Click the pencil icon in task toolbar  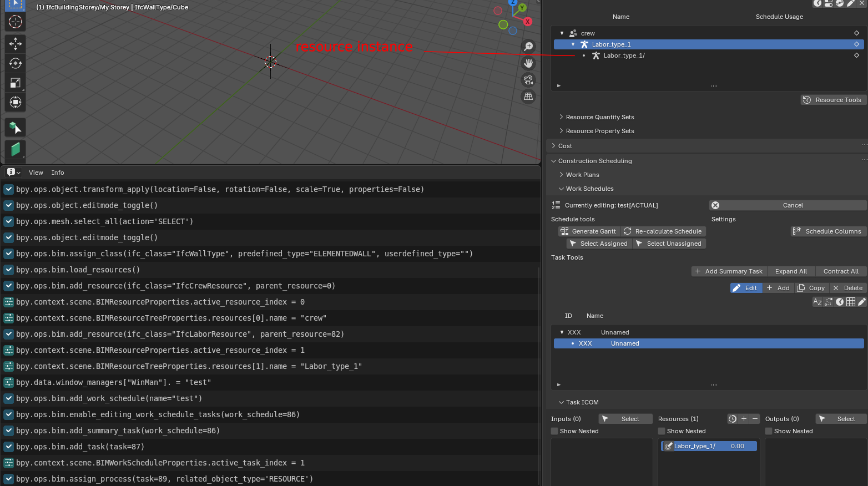click(861, 302)
